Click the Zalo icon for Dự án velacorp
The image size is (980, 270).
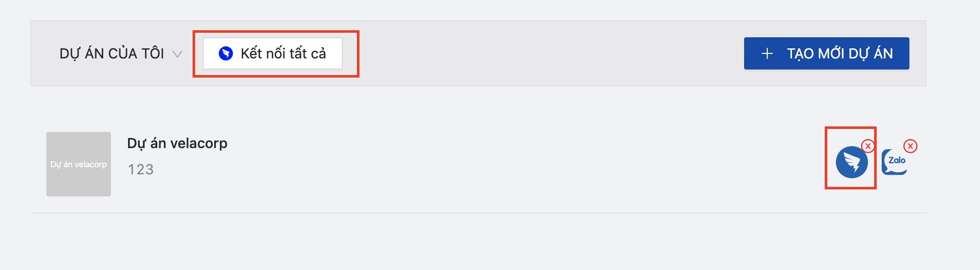(x=894, y=163)
